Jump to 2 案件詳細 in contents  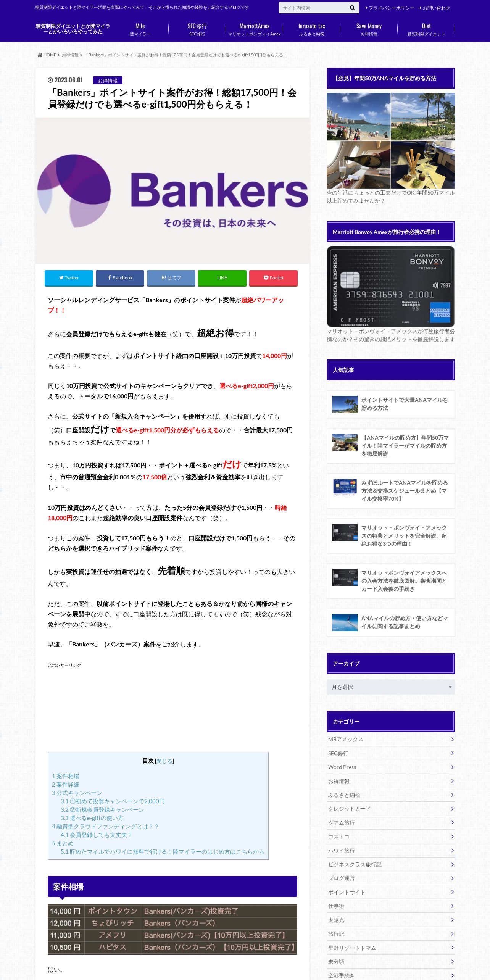66,785
